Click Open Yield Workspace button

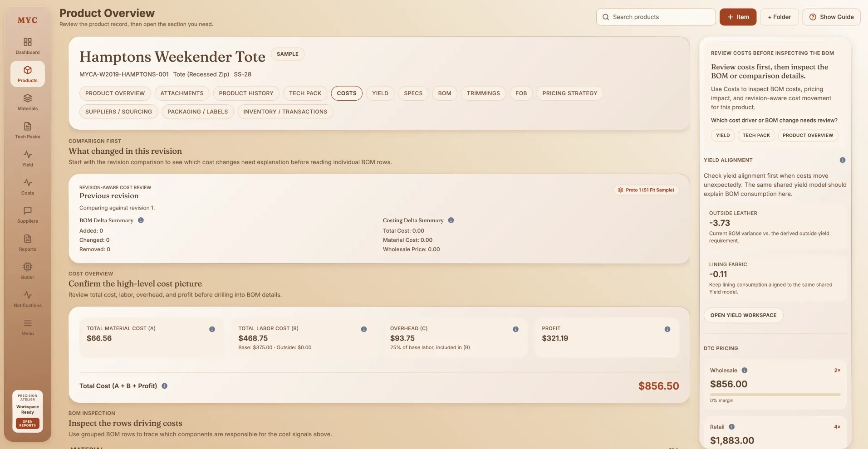[x=743, y=315]
